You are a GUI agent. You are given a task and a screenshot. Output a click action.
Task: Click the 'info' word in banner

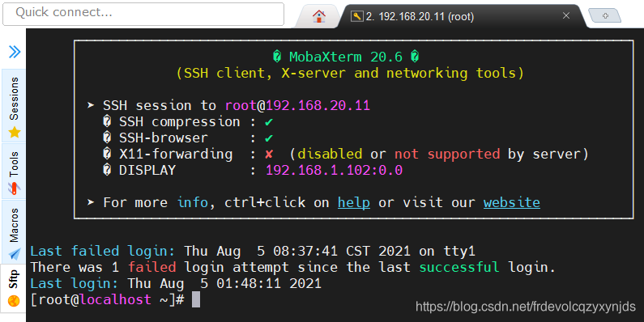pos(192,202)
